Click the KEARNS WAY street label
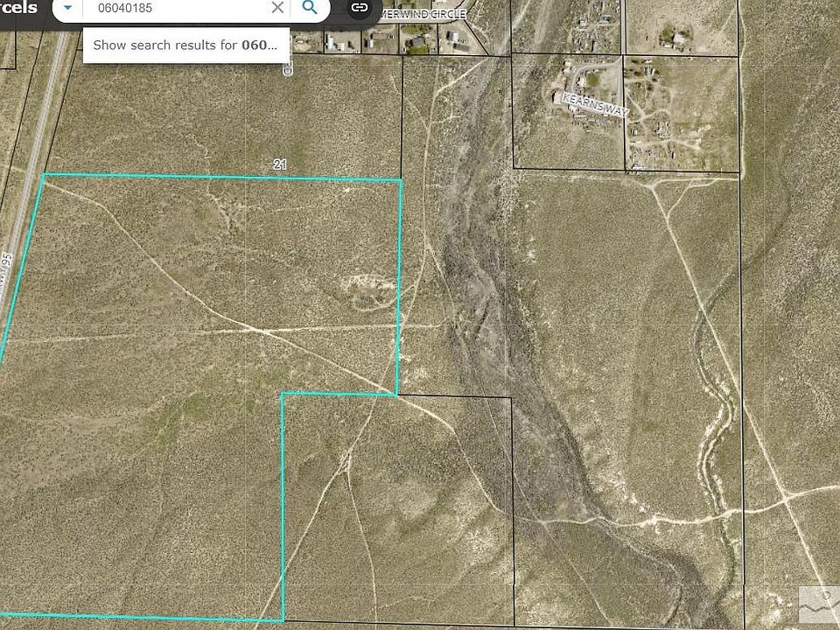This screenshot has width=840, height=630. point(596,104)
